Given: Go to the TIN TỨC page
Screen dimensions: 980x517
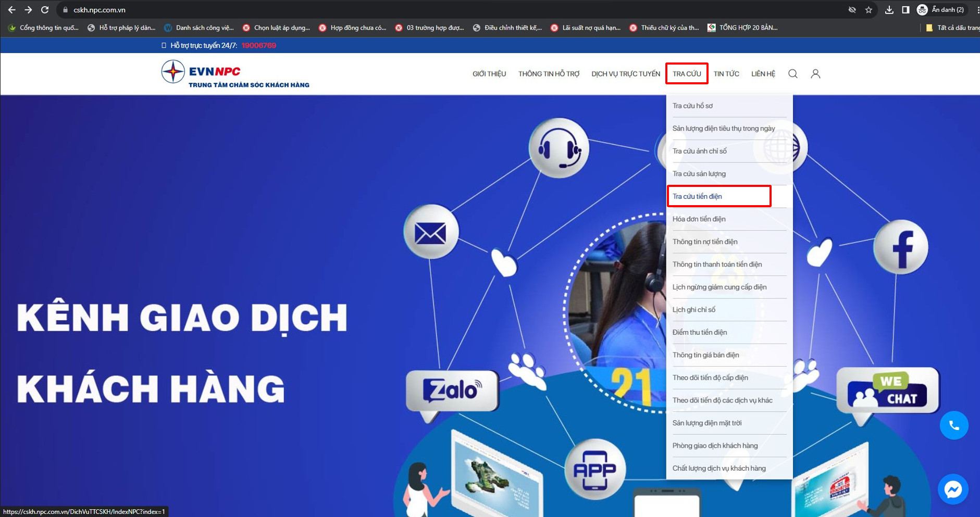Looking at the screenshot, I should click(x=726, y=74).
